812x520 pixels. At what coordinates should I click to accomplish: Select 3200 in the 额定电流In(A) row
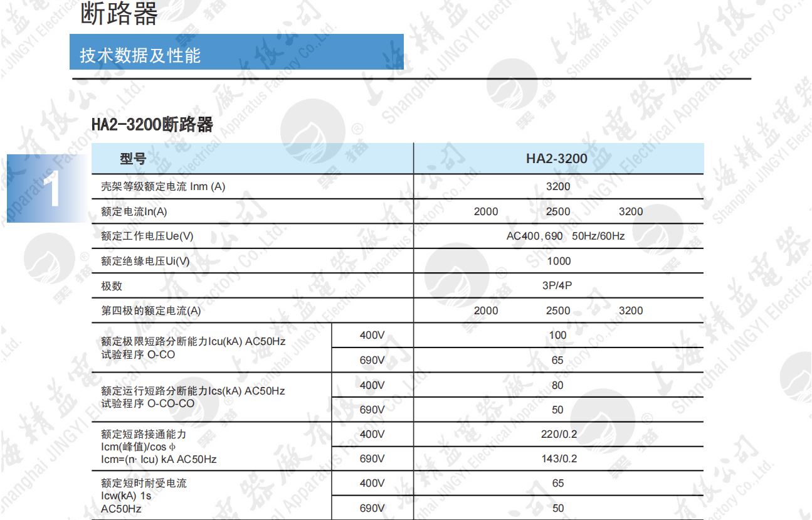[631, 211]
